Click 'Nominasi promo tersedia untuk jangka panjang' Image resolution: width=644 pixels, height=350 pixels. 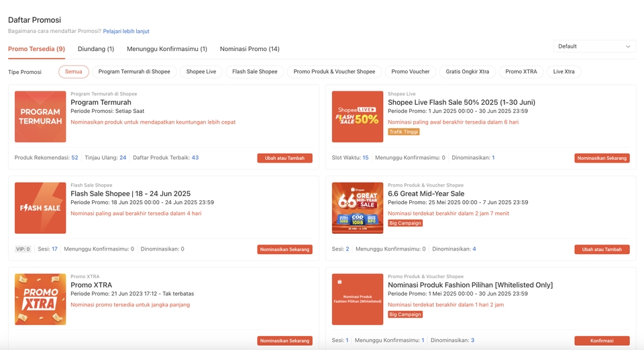[x=130, y=305]
